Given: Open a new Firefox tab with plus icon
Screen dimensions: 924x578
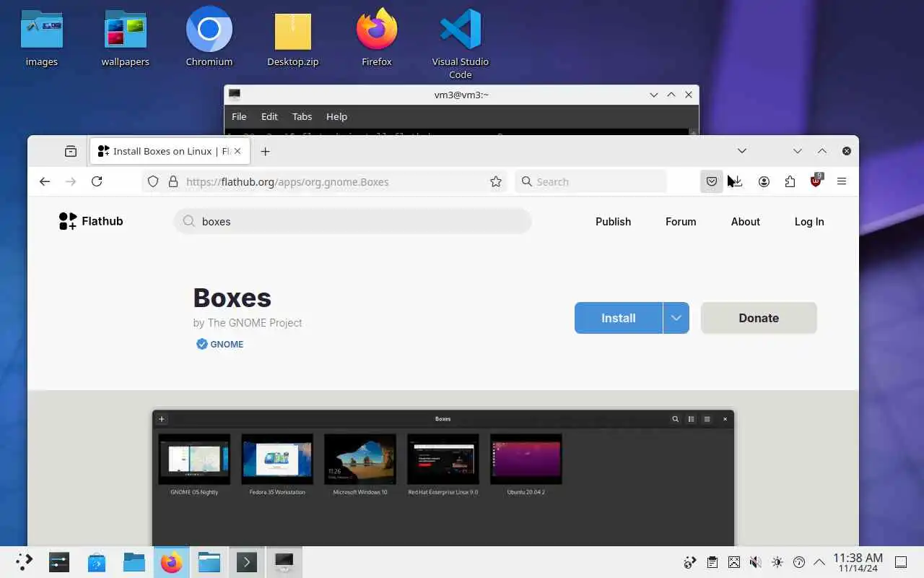Looking at the screenshot, I should (x=265, y=151).
